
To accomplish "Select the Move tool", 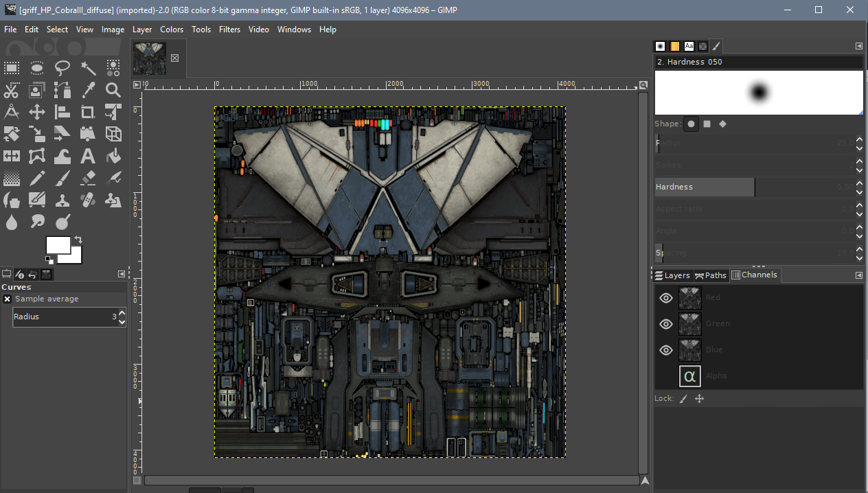I will coord(37,112).
